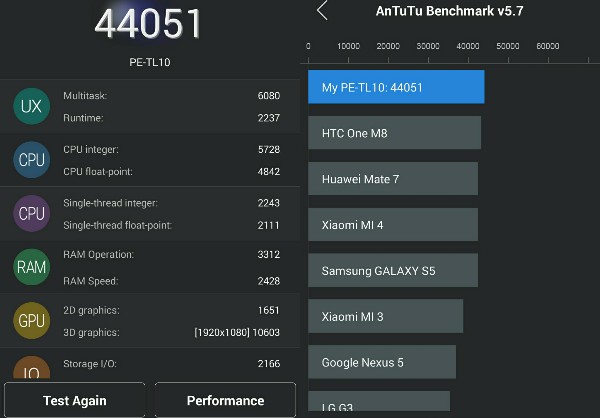
Task: Select the Xiaomi MI 4 bar
Action: point(393,225)
